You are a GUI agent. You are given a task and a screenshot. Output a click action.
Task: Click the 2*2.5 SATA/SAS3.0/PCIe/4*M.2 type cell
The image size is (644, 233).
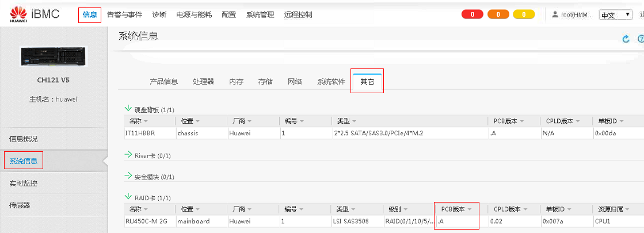(410, 133)
